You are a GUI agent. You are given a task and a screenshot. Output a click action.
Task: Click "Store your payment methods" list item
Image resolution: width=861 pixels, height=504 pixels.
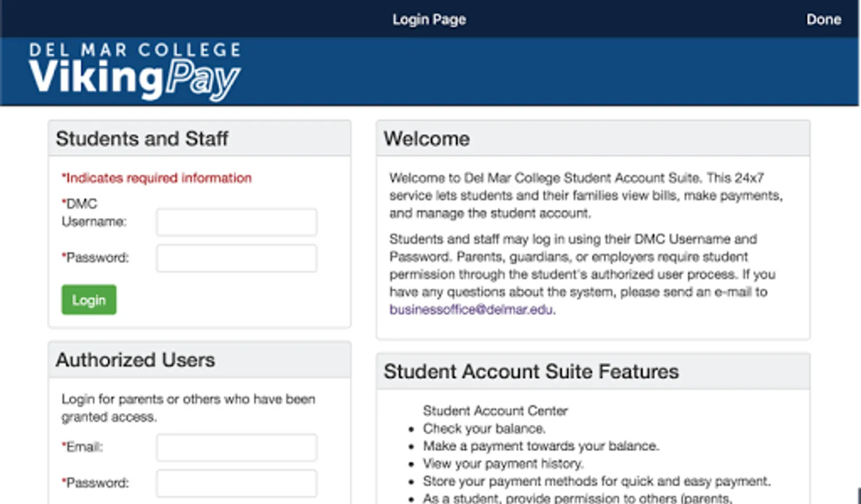click(x=597, y=481)
